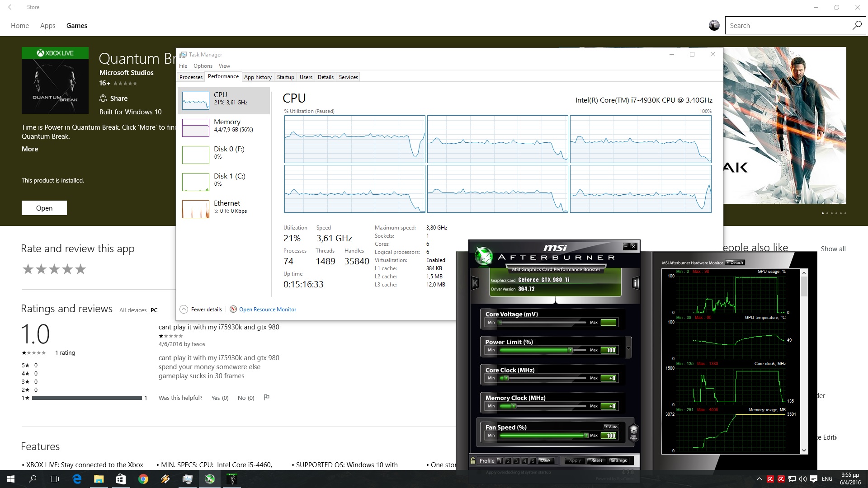868x488 pixels.
Task: Click the Core Clock slider handle
Action: coord(506,378)
